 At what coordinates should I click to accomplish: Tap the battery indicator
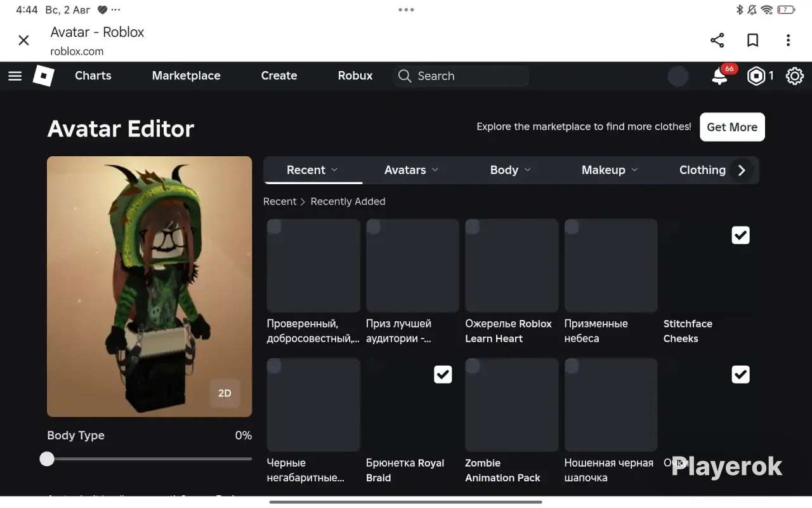pos(786,10)
